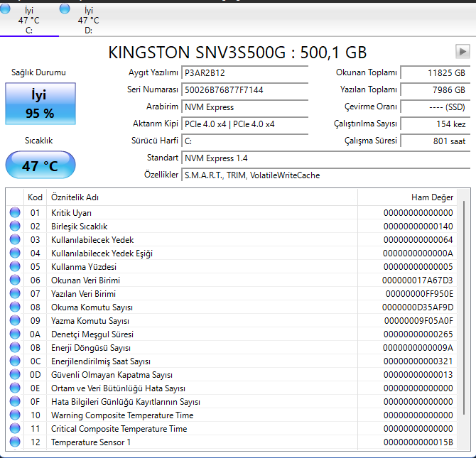Click power on hours 801 saat

[x=436, y=141]
